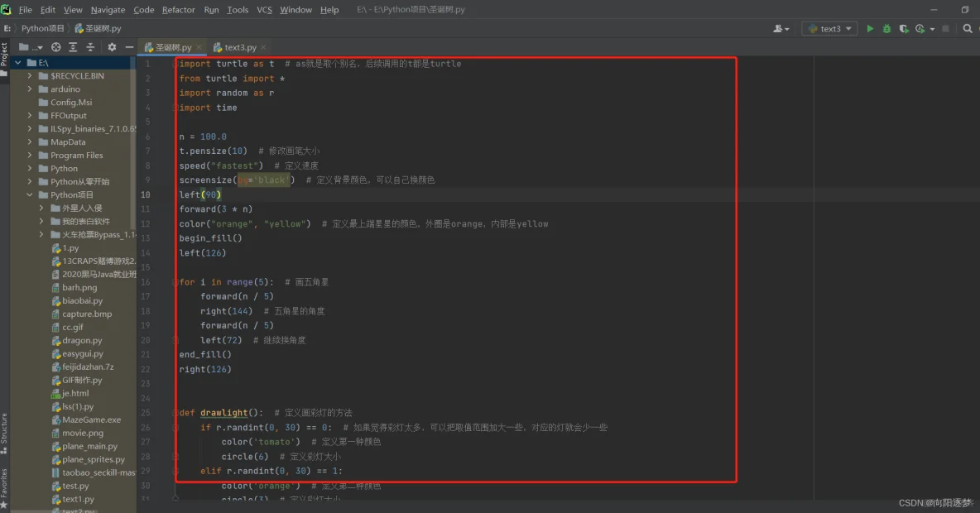Close the 圣诞树.py tab
Viewport: 980px width, 513px height.
(199, 47)
